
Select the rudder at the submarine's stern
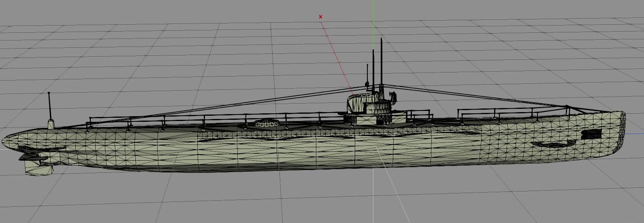click(39, 168)
